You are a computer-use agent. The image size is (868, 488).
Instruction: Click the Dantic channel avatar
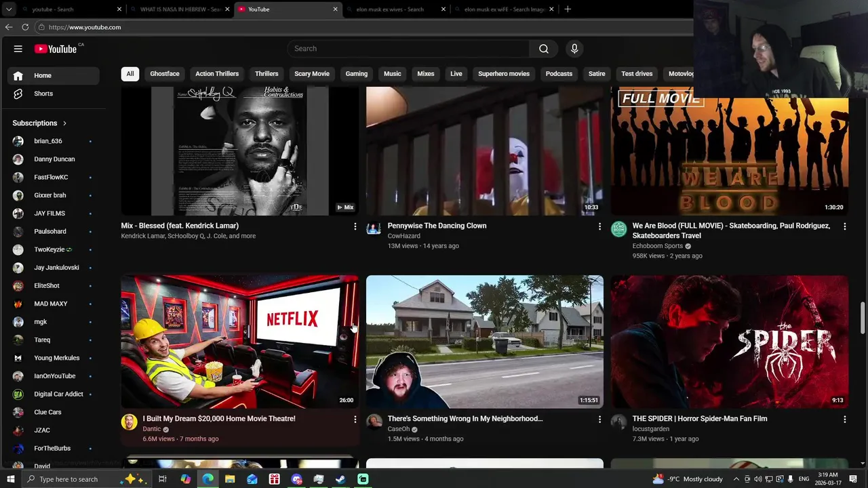pos(129,422)
